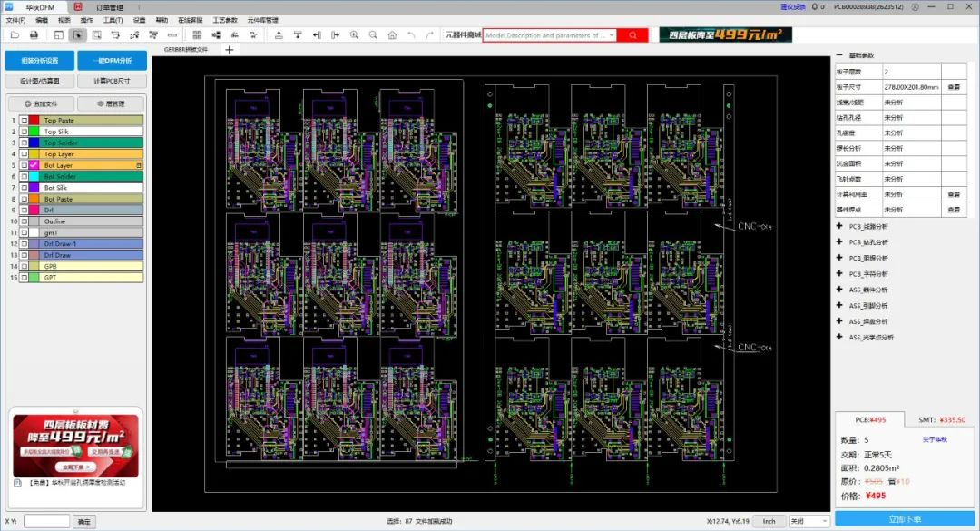Click the measure ruler tool icon

click(171, 35)
